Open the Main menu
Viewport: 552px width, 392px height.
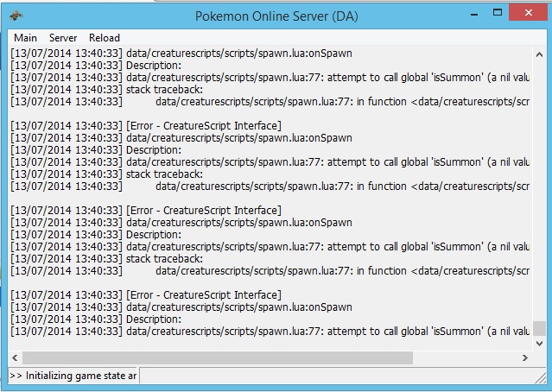(25, 38)
